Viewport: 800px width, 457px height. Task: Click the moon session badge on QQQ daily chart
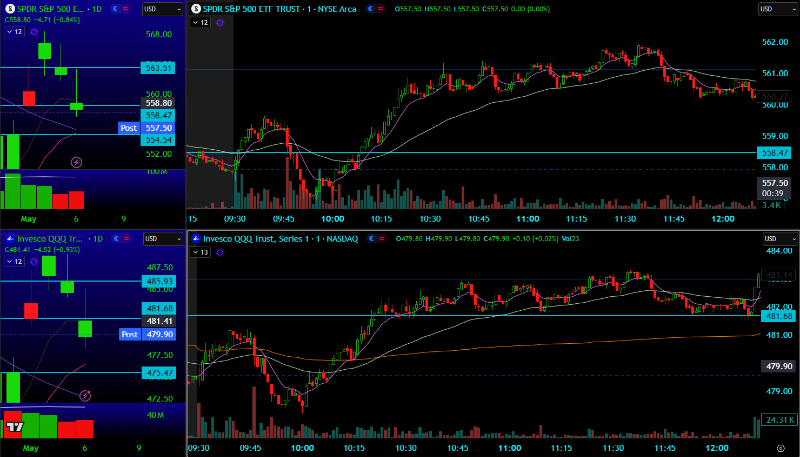115,238
